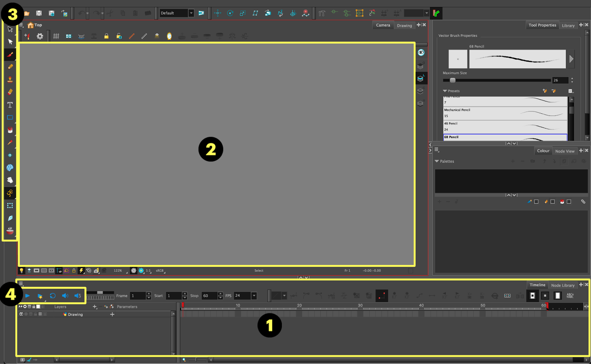The image size is (591, 364).
Task: Select the Paint bucket tool
Action: point(10,130)
